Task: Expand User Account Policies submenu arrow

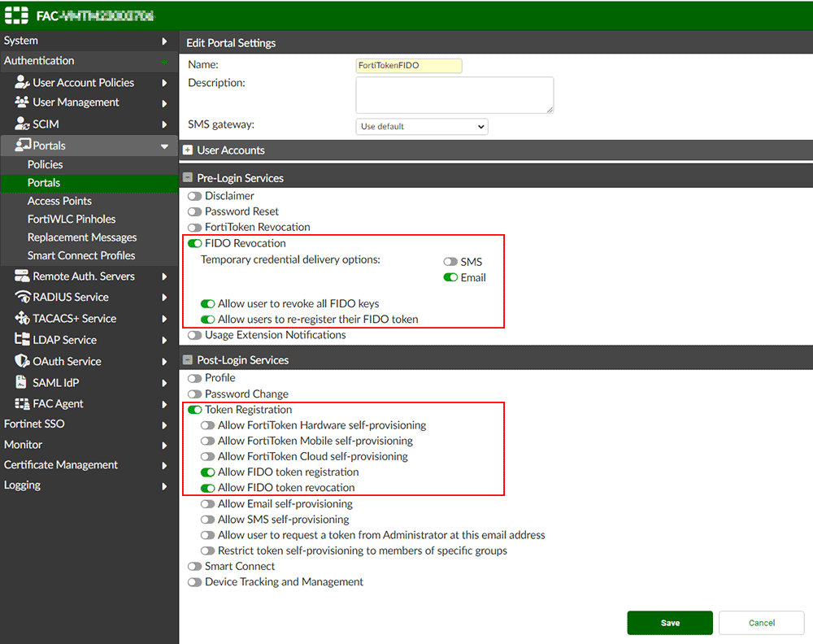Action: [164, 83]
